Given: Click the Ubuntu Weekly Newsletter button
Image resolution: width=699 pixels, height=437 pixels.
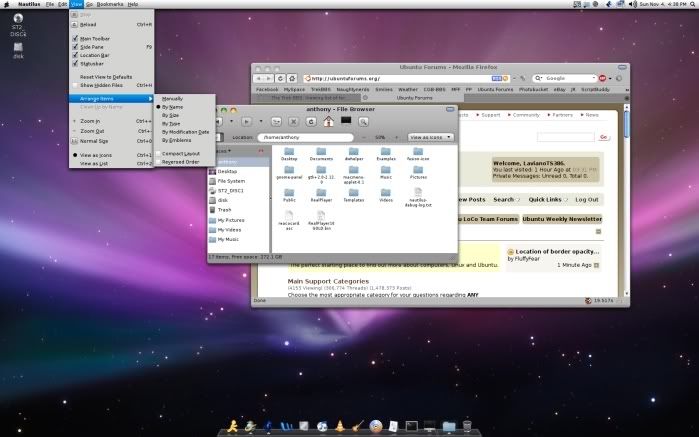Looking at the screenshot, I should pos(562,219).
